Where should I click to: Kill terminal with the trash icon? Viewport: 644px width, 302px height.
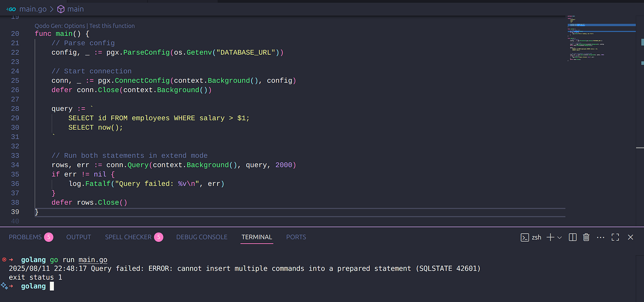point(586,237)
